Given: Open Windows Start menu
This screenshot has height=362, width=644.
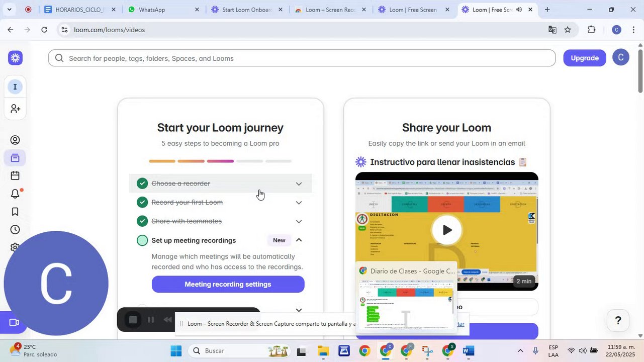Looking at the screenshot, I should [x=176, y=351].
